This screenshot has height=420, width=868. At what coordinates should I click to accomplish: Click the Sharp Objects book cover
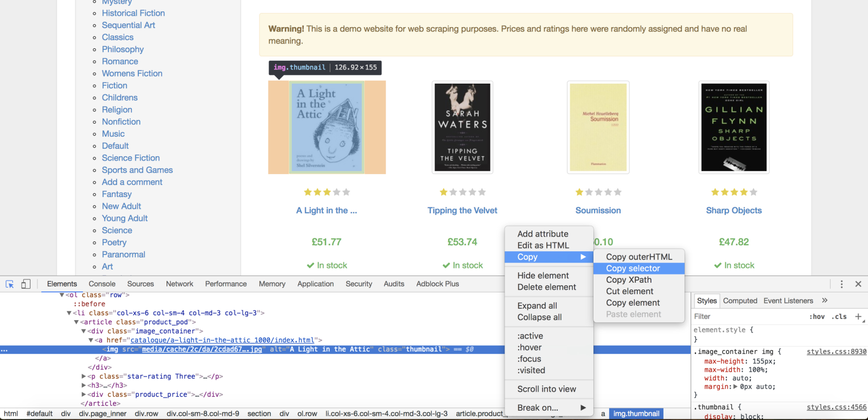[x=733, y=128]
